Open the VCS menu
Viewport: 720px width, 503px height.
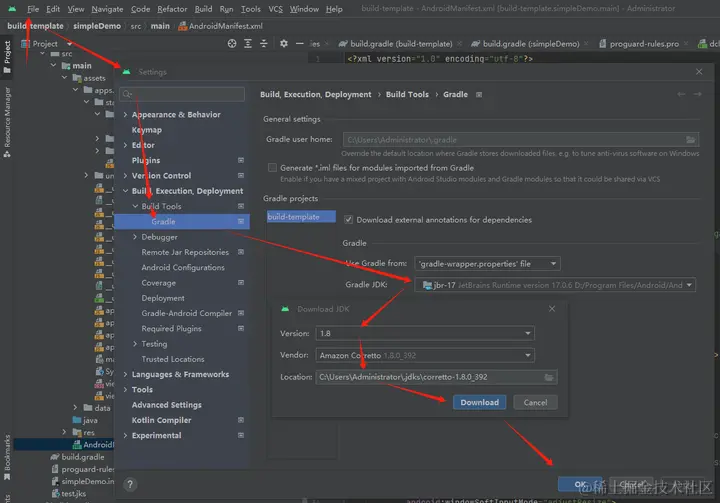(x=275, y=9)
